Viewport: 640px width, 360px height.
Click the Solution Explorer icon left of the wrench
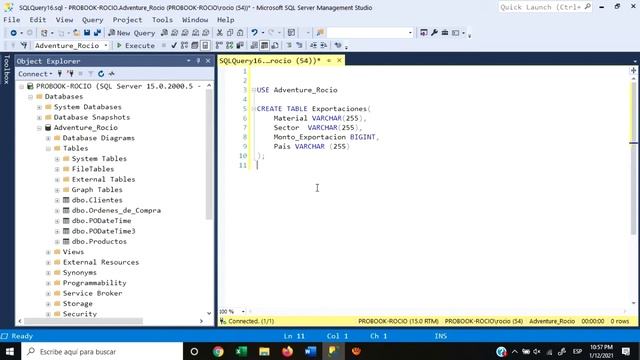coord(424,33)
